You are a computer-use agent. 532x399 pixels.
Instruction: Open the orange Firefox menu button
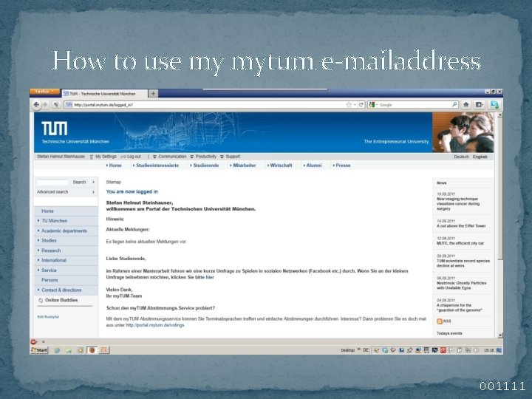click(x=44, y=92)
